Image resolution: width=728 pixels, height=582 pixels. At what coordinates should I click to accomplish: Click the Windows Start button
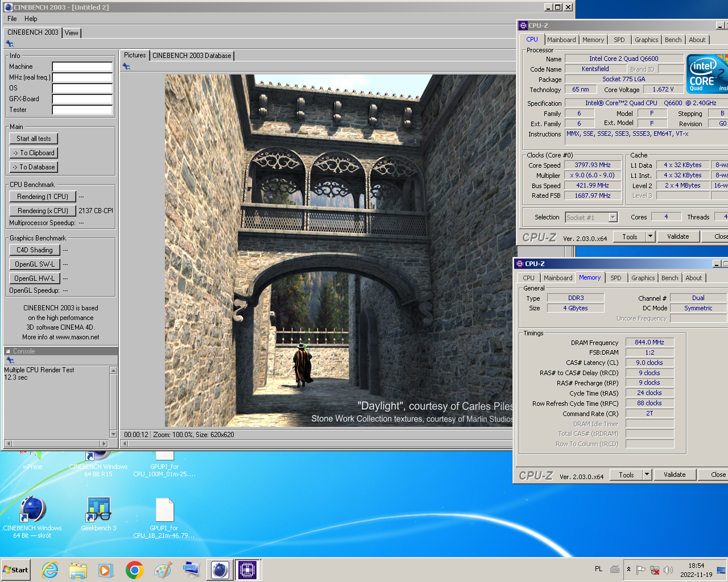point(16,570)
